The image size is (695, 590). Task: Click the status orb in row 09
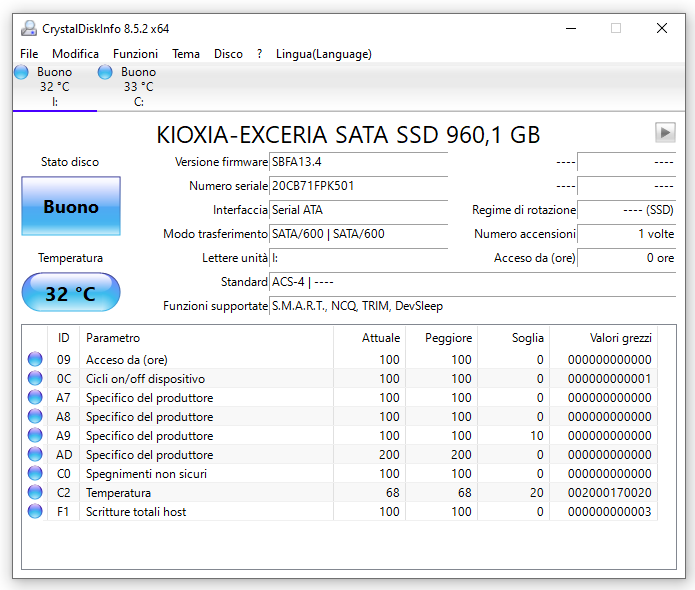click(35, 359)
